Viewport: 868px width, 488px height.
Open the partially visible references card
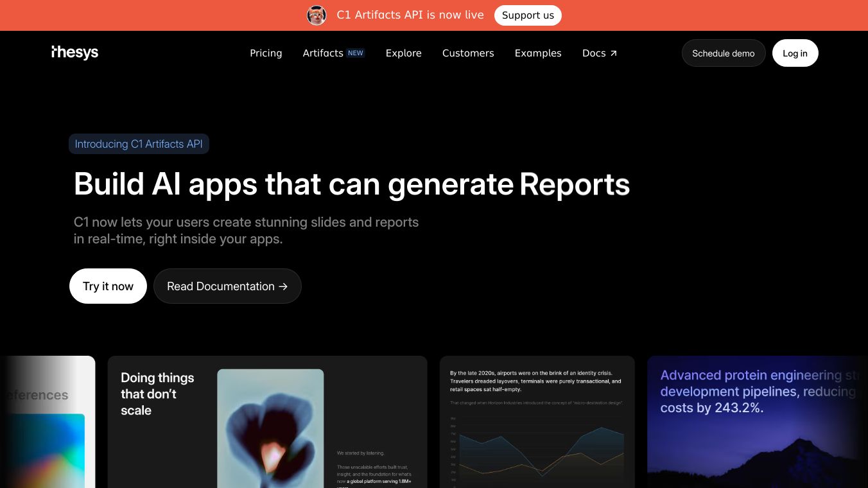click(x=48, y=422)
